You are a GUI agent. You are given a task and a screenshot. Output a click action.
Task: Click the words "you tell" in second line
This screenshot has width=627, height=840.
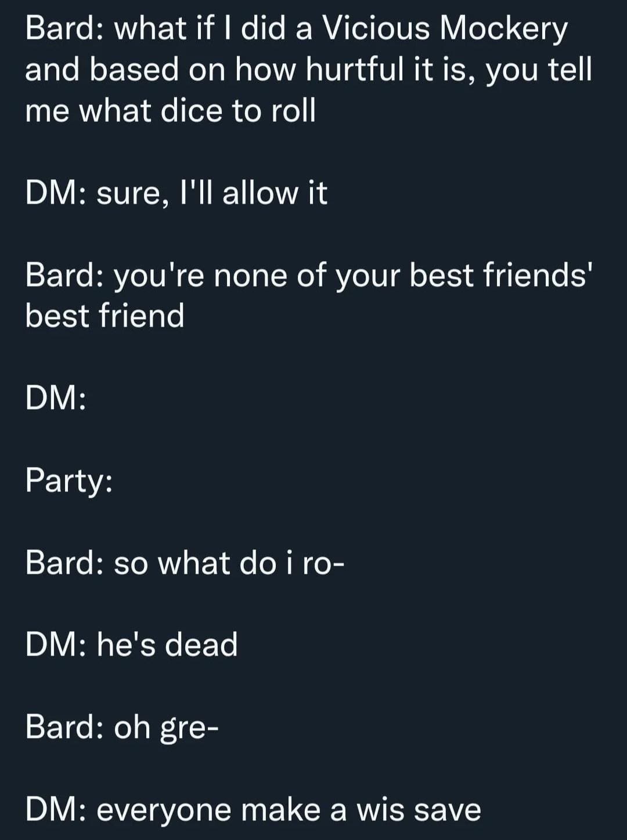click(538, 70)
